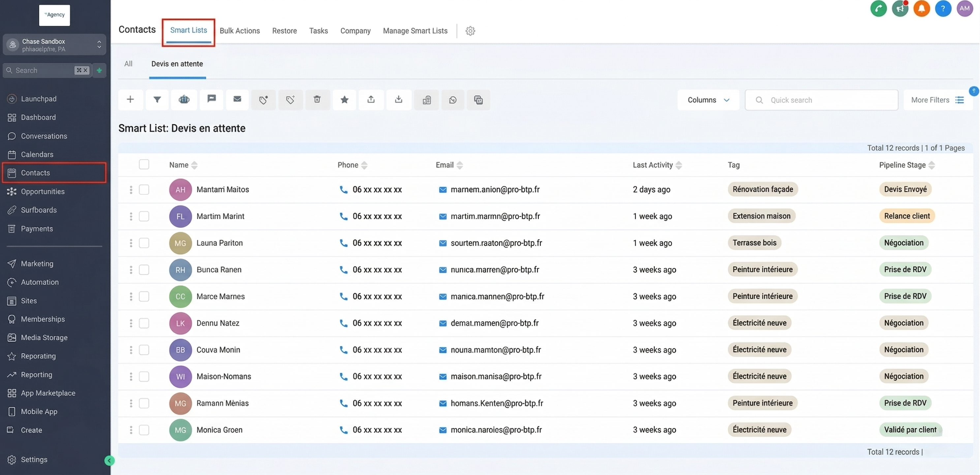Screen dimensions: 980x475
Task: Open the Quick Actions phone dialer icon
Action: [x=878, y=8]
